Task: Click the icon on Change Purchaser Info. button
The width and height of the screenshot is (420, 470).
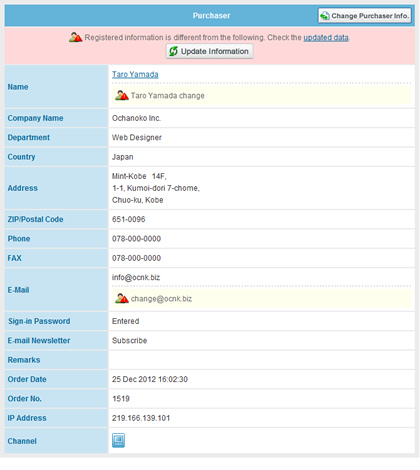Action: [324, 16]
